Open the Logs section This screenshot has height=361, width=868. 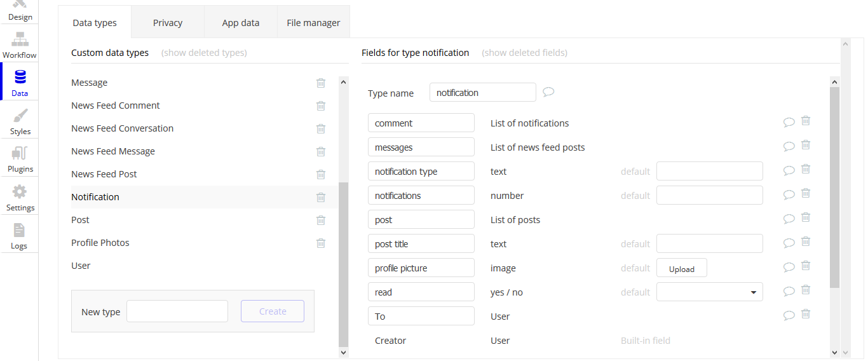pyautogui.click(x=19, y=236)
